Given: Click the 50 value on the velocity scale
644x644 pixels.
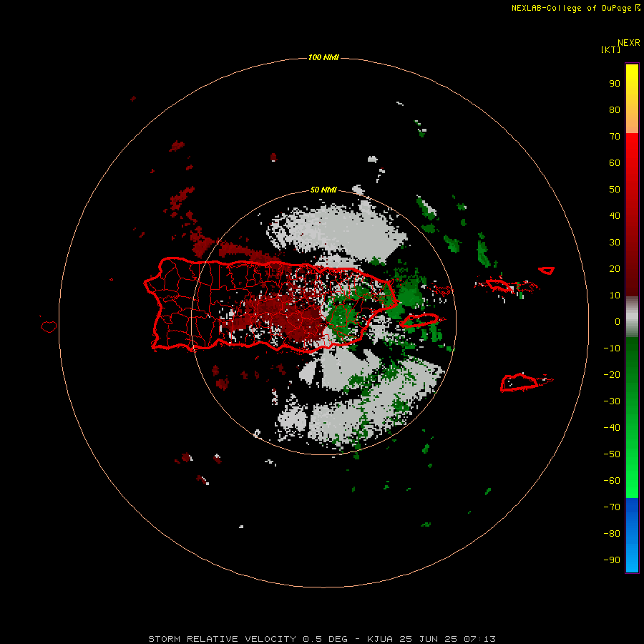Looking at the screenshot, I should (x=615, y=190).
